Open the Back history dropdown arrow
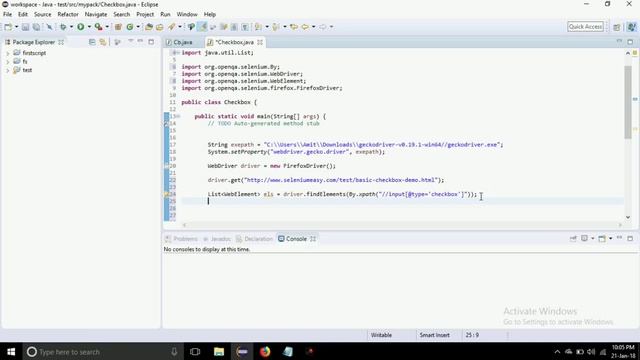The image size is (640, 360). (x=313, y=27)
